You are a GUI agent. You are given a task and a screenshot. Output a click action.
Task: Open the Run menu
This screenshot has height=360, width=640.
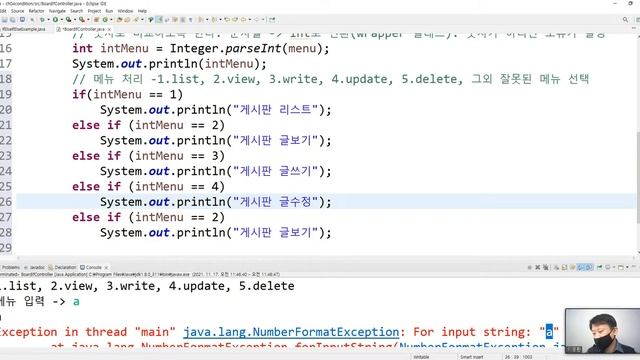click(109, 11)
